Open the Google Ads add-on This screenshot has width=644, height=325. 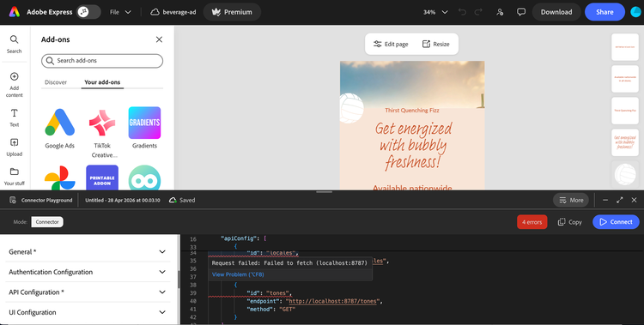(x=59, y=128)
